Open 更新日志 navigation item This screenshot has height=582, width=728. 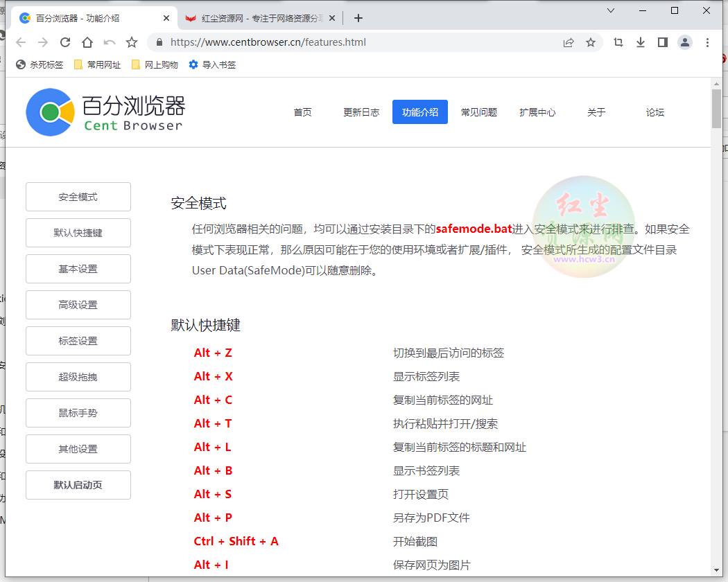[361, 112]
